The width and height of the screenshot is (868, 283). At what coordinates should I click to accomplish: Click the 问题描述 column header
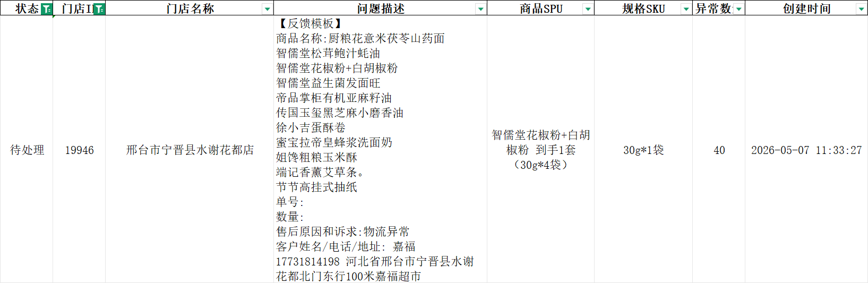point(381,8)
